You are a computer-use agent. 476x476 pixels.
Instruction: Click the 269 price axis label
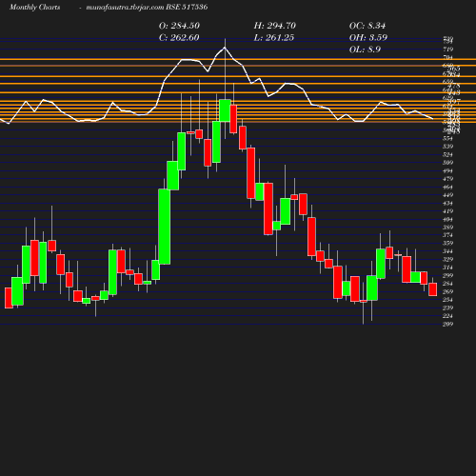pyautogui.click(x=447, y=291)
